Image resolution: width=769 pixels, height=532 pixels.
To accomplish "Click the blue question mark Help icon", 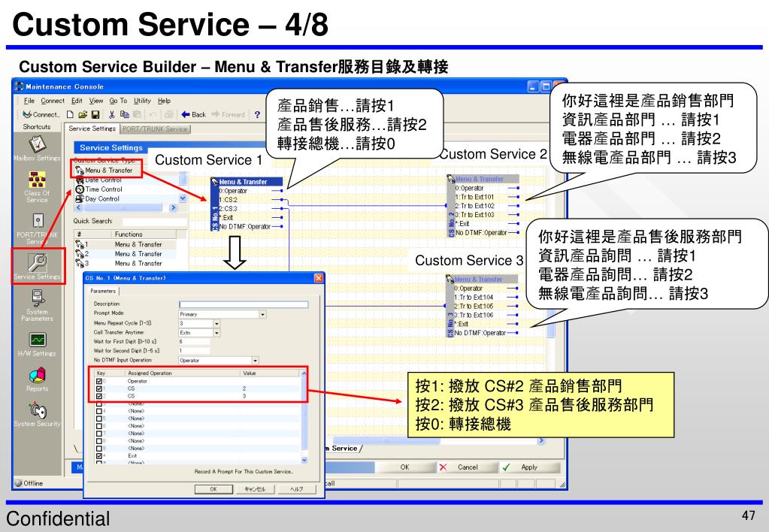I will pyautogui.click(x=258, y=114).
